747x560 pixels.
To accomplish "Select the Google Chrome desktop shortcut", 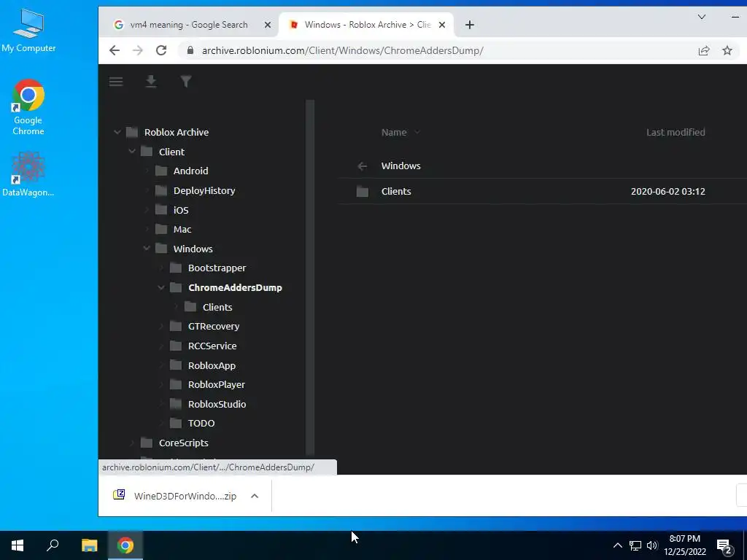I will coord(28,108).
